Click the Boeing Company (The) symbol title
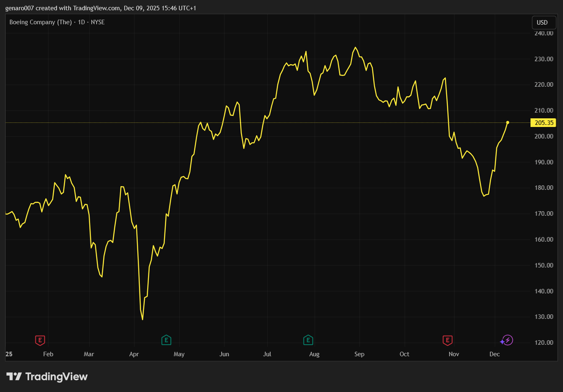This screenshot has height=392, width=563. pos(40,22)
